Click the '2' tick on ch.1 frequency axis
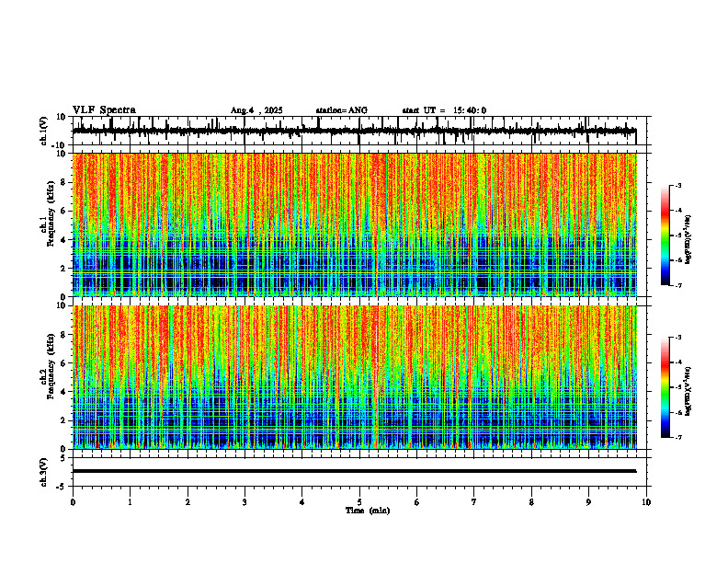Image resolution: width=728 pixels, height=563 pixels. 64,269
